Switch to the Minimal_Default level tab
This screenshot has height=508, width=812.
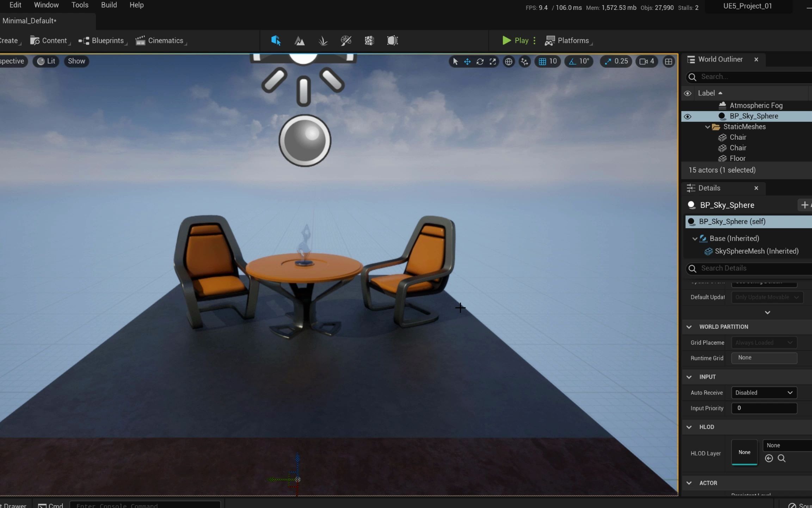[29, 20]
